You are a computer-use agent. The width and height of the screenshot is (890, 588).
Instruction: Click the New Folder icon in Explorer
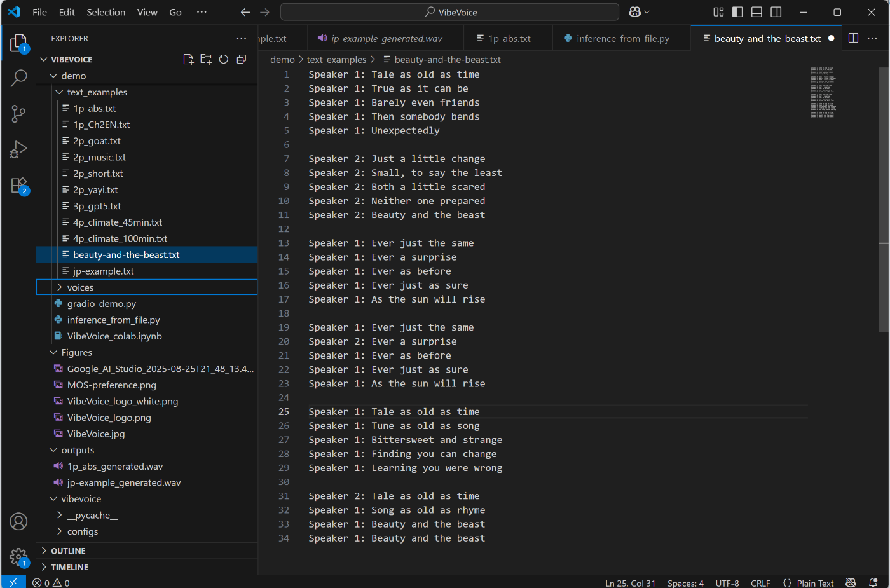click(x=206, y=59)
